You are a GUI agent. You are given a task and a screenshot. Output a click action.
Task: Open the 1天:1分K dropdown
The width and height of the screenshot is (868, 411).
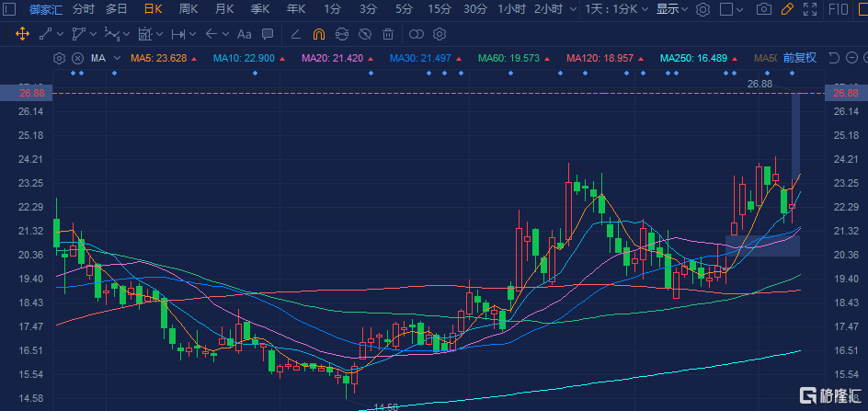point(616,9)
